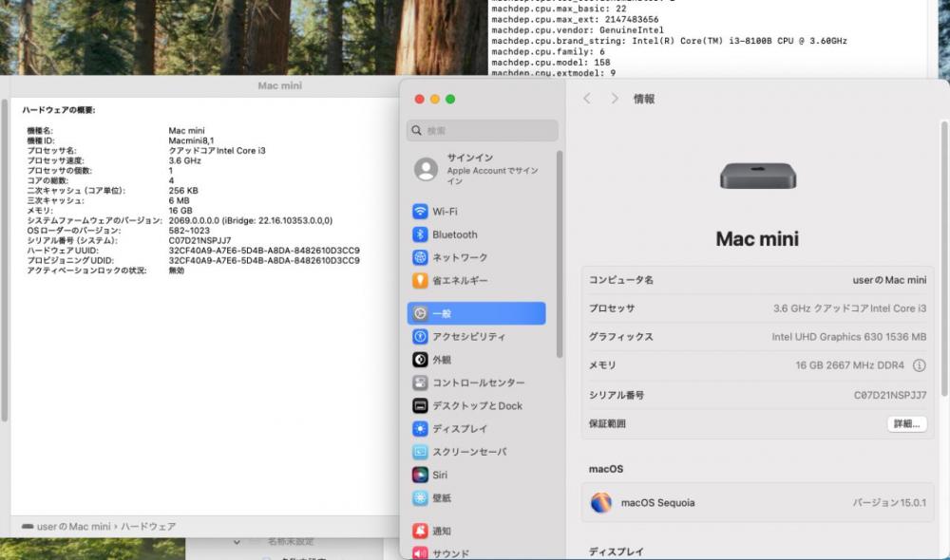Click the グラフィックス row value
The image size is (950, 560).
tap(848, 337)
